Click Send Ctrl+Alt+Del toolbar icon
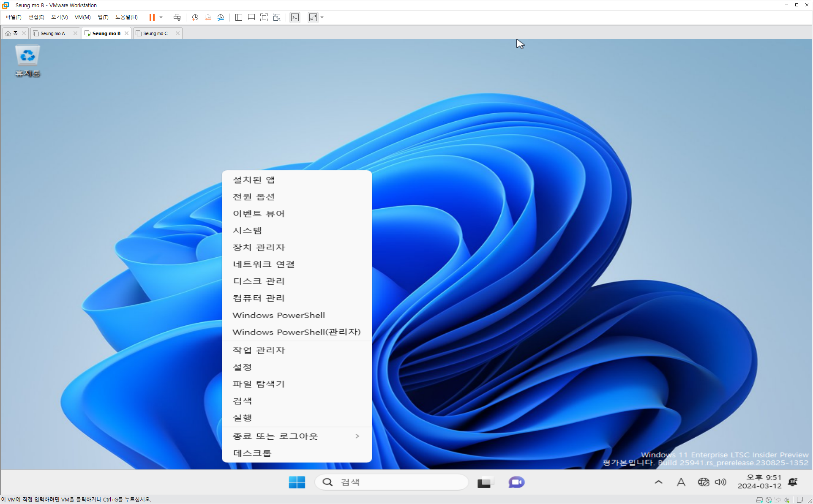The image size is (813, 504). [x=177, y=17]
